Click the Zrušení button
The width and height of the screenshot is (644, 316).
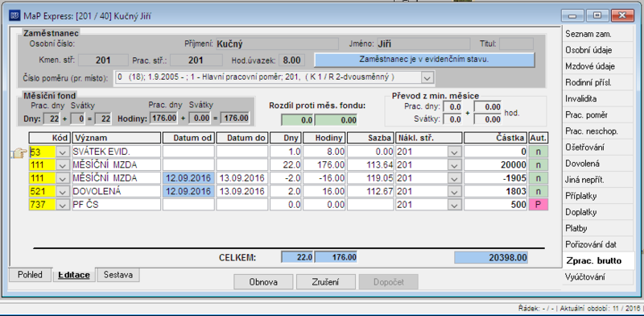(326, 282)
